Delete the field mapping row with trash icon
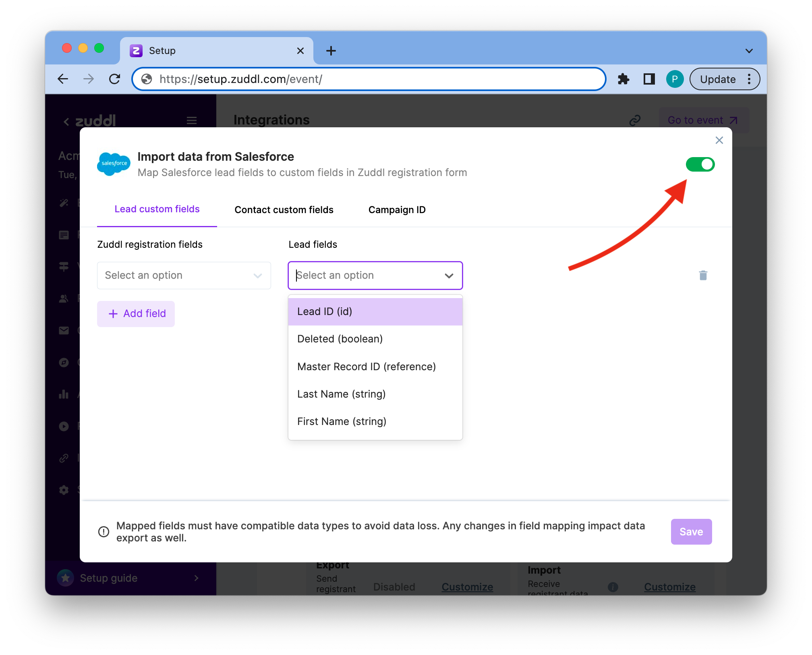Image resolution: width=812 pixels, height=655 pixels. pos(703,276)
